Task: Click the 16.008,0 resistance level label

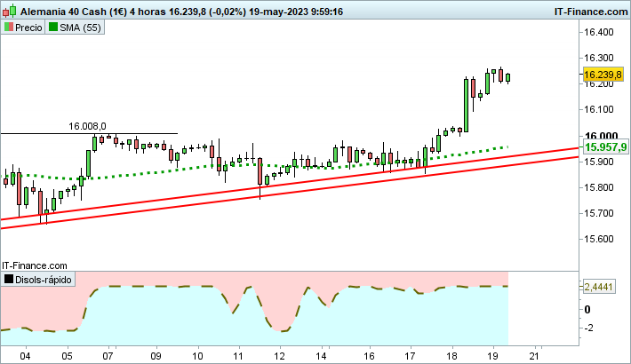Action: point(87,126)
